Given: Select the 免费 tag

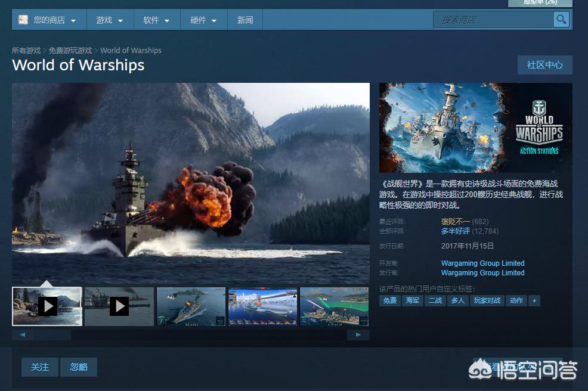Looking at the screenshot, I should coord(390,300).
